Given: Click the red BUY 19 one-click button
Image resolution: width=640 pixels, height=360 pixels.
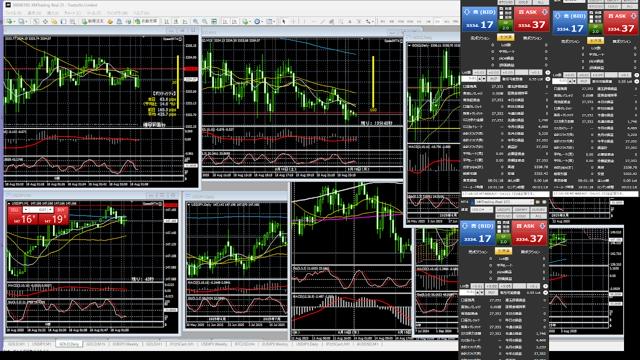Looking at the screenshot, I should (54, 219).
